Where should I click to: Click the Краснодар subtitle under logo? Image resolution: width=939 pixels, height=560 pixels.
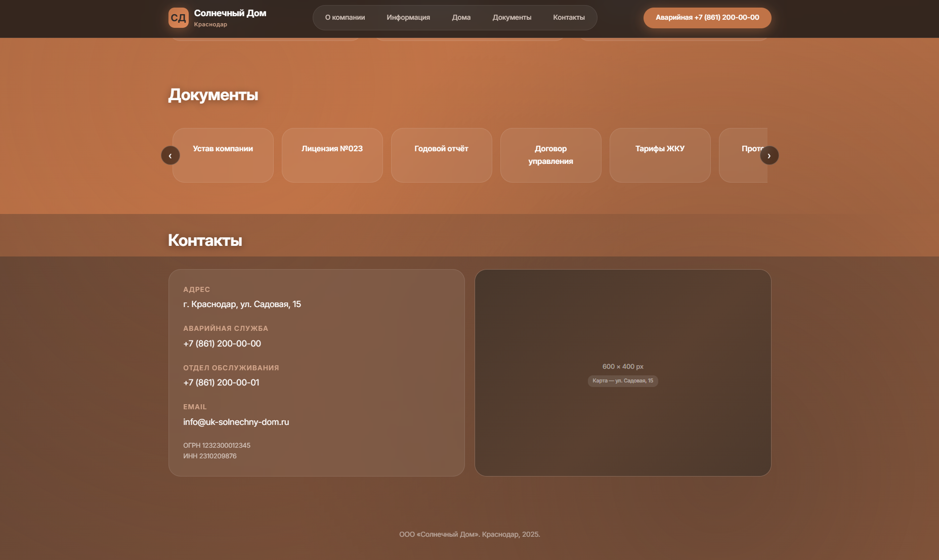(210, 24)
